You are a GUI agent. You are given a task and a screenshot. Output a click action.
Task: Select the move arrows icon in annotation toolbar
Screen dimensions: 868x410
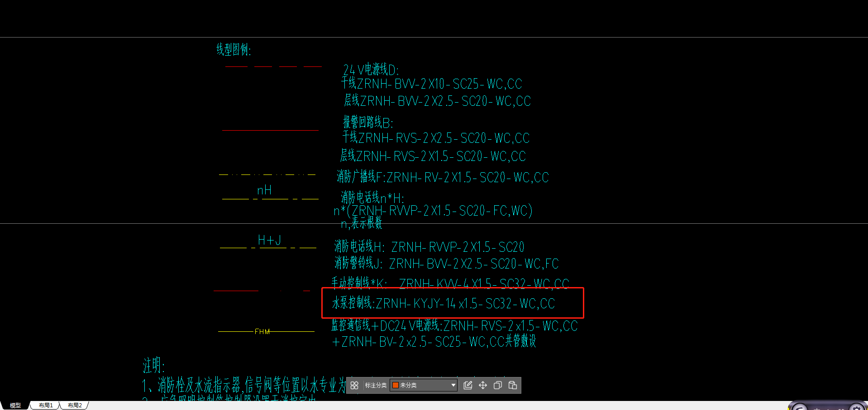483,385
